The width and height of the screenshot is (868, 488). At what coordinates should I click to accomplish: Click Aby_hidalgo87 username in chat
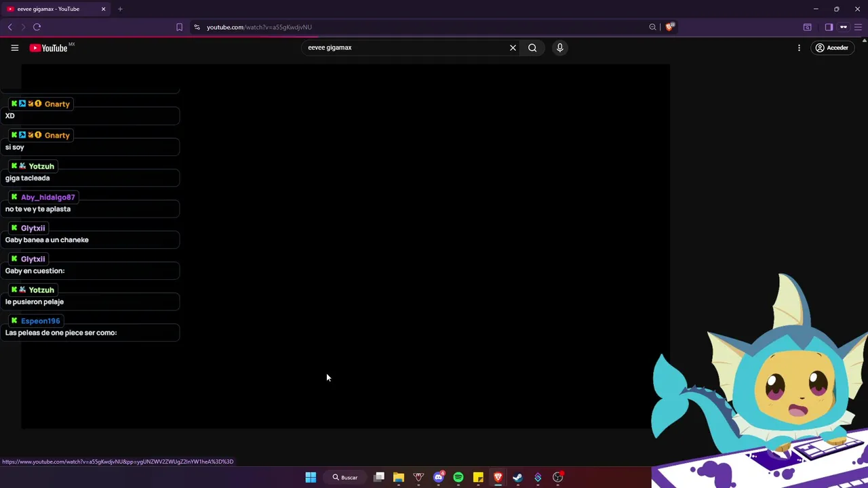(x=47, y=197)
